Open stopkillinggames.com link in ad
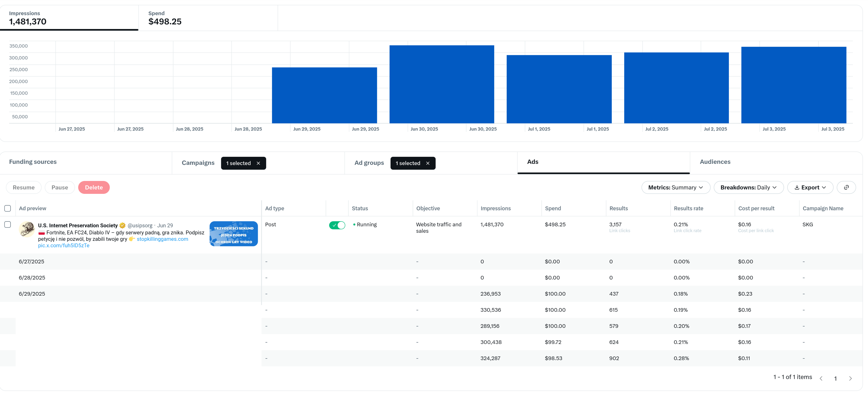868x396 pixels. (162, 239)
